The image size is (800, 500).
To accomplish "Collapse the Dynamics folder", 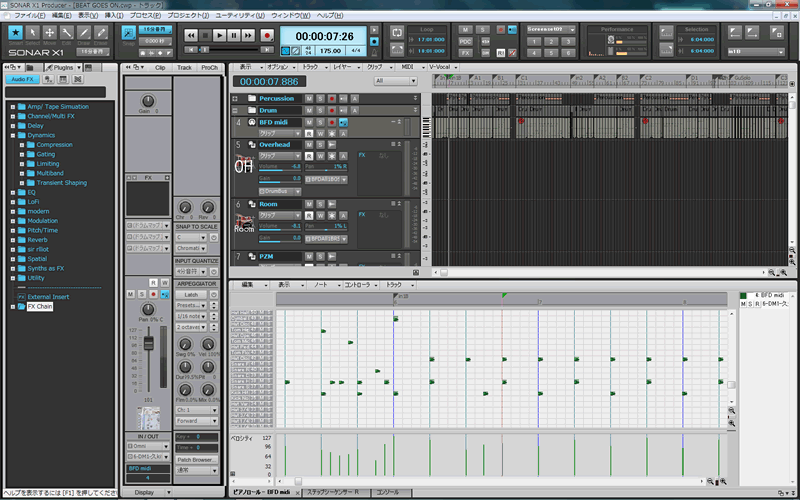I will coord(13,135).
